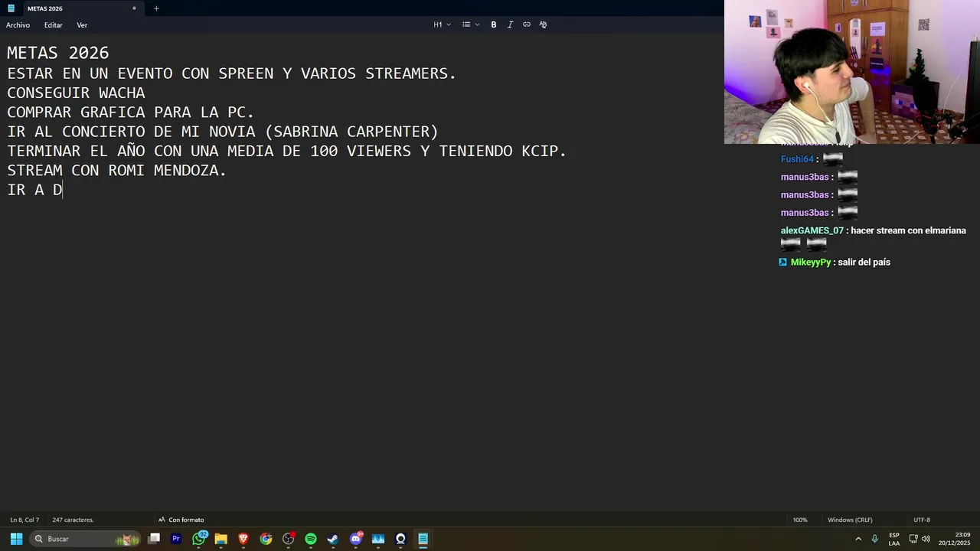Open network settings from tray icon
Screen dimensions: 980x551
[x=913, y=539]
